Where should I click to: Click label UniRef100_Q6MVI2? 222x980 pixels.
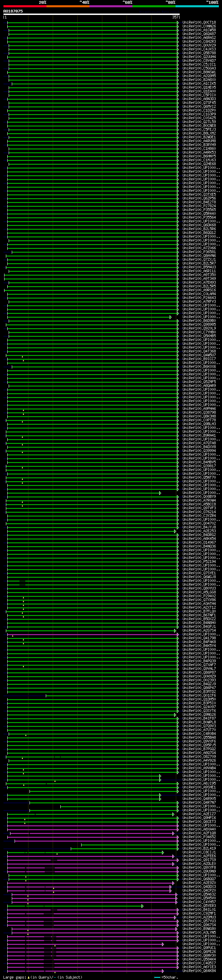[199, 106]
